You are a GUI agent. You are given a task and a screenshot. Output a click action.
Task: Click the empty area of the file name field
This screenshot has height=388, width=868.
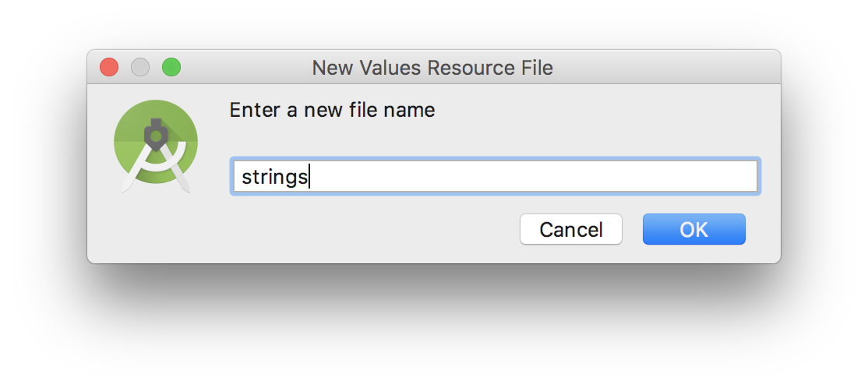531,177
